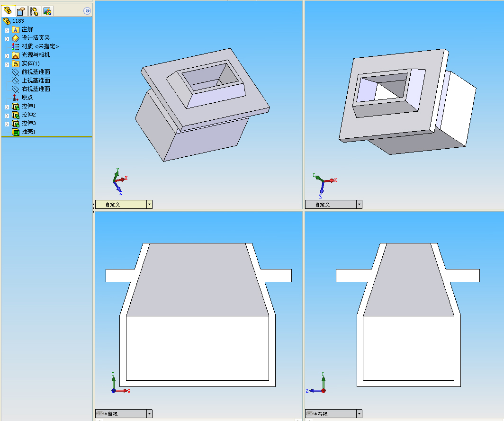Expand the 光源与相机 folder
The width and height of the screenshot is (504, 421).
7,55
